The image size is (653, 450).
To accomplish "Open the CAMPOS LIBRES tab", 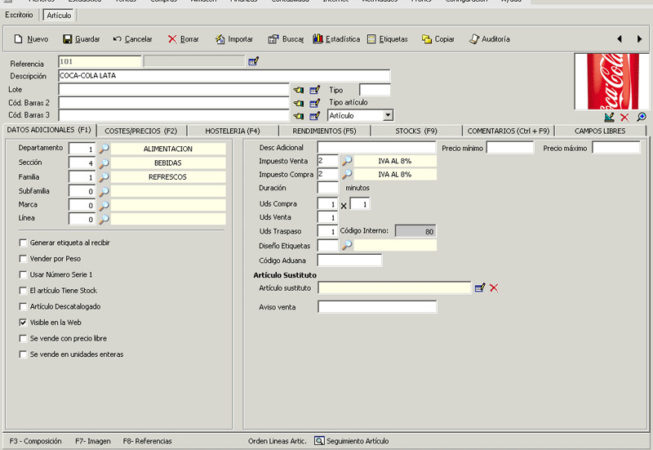I will [x=600, y=131].
